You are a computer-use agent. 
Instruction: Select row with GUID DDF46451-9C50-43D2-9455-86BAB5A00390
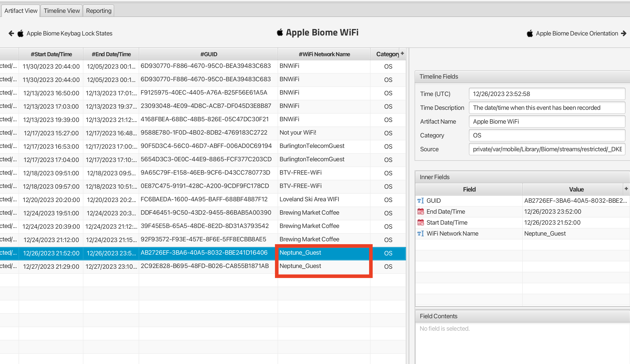coord(203,213)
